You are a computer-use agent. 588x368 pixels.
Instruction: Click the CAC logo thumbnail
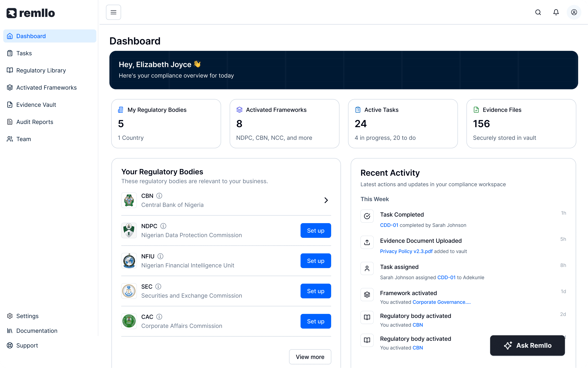click(129, 321)
